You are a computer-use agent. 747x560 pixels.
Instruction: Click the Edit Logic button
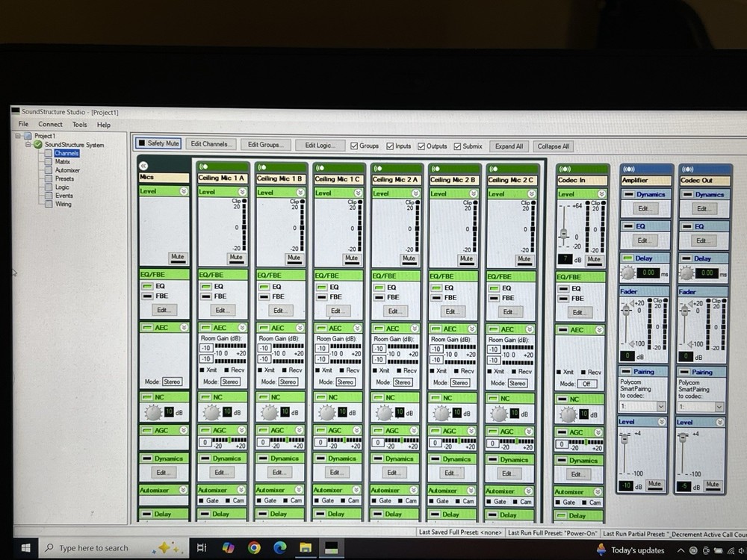(320, 146)
